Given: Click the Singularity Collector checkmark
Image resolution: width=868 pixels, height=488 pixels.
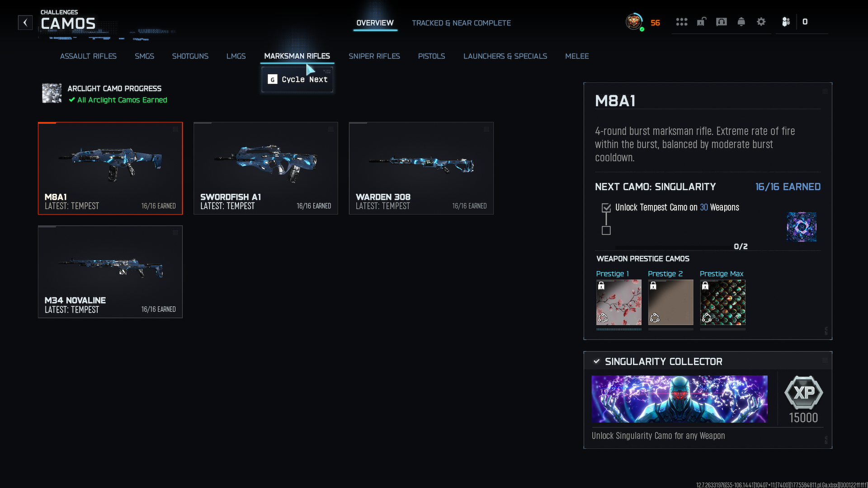Looking at the screenshot, I should coord(596,361).
